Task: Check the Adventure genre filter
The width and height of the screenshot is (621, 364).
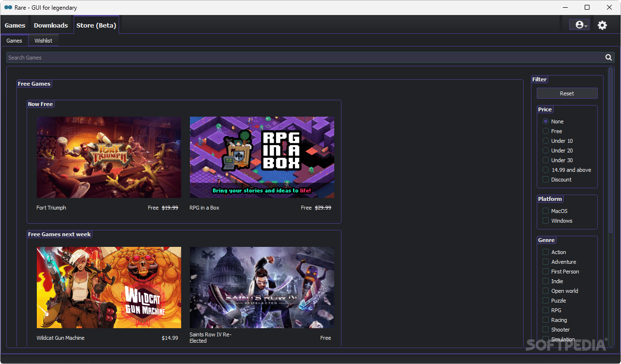Action: point(545,262)
